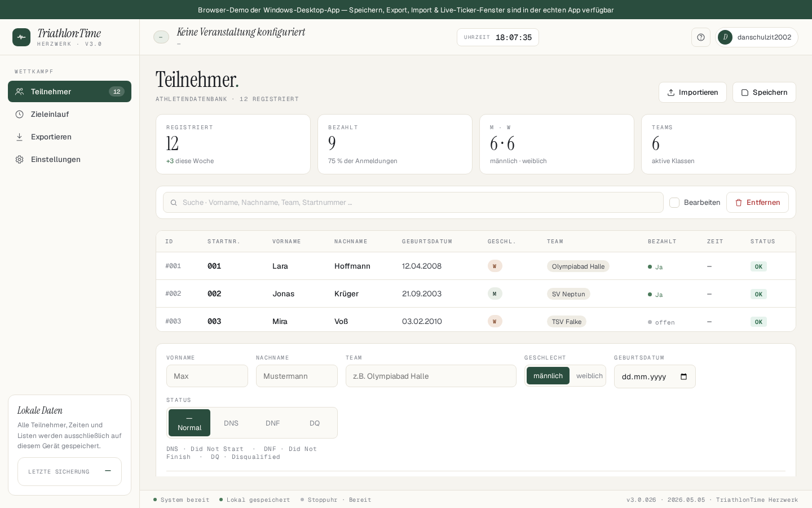Click the event status pill beside title
The height and width of the screenshot is (508, 812).
coord(161,37)
